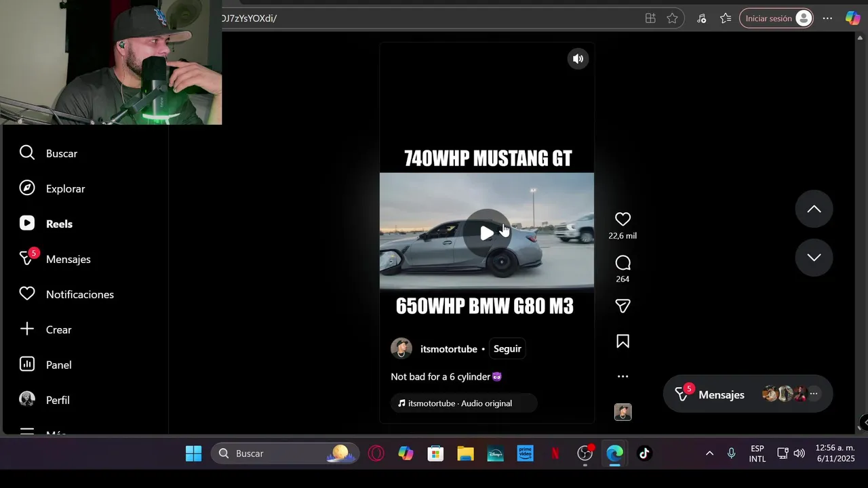Open Windows Start button
The height and width of the screenshot is (488, 868).
(x=193, y=453)
